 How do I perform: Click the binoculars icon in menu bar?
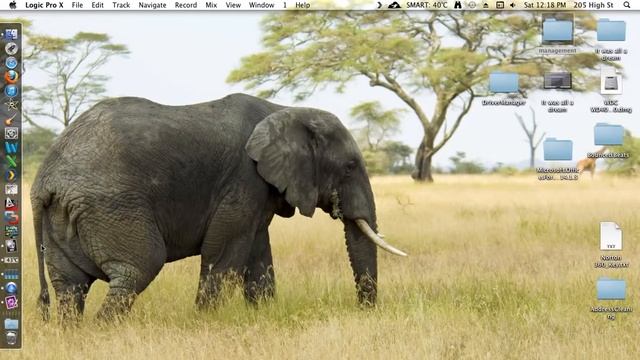[458, 5]
